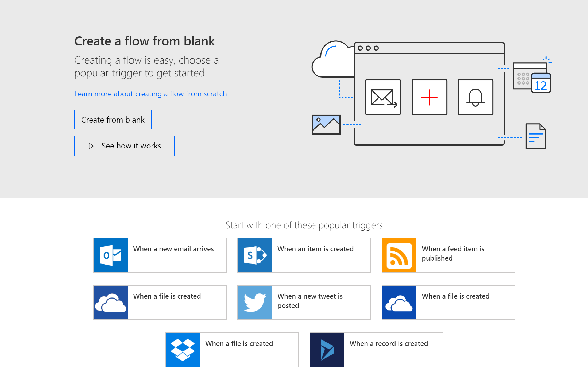588x375 pixels.
Task: Click the bright blue OneDrive cloud icon in the right column
Action: [399, 303]
